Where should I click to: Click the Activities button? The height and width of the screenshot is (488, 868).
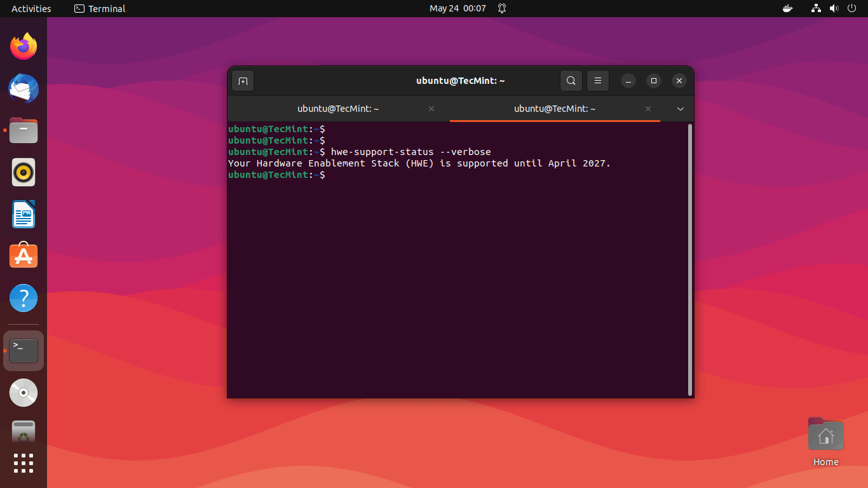31,8
